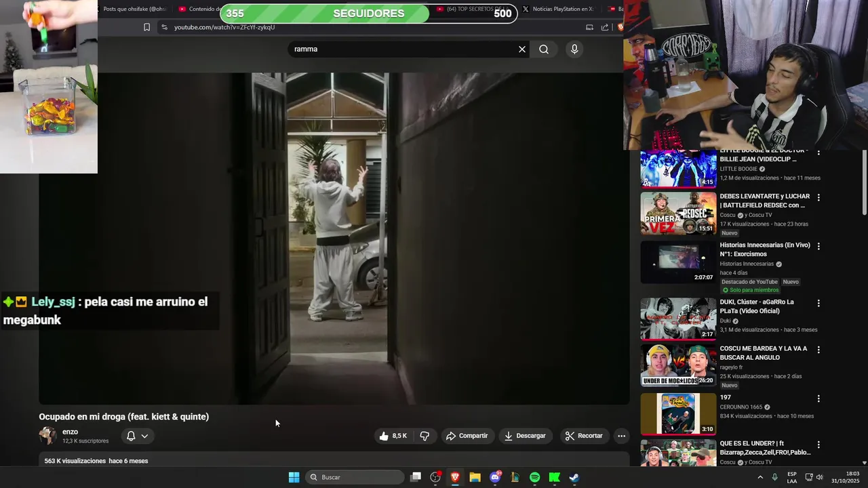Bookmark this page in Brave
Image resolution: width=868 pixels, height=488 pixels.
point(146,27)
